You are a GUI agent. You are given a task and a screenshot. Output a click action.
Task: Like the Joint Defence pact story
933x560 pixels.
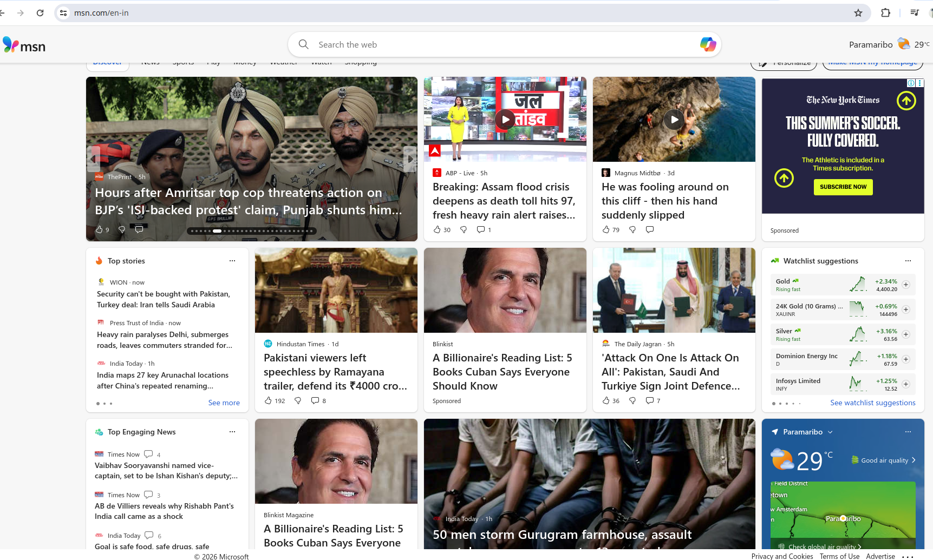(611, 400)
